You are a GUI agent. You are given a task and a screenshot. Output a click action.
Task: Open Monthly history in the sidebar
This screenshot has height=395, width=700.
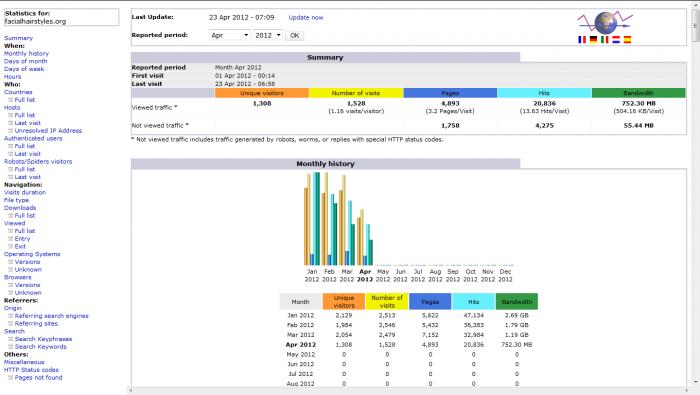(26, 54)
